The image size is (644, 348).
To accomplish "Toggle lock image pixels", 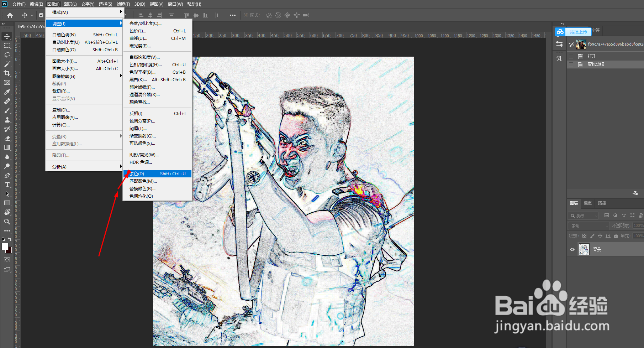I will pos(592,236).
